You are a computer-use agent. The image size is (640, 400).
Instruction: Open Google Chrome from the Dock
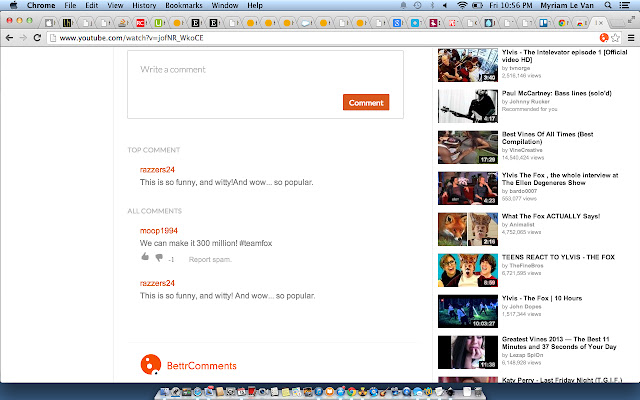(351, 392)
